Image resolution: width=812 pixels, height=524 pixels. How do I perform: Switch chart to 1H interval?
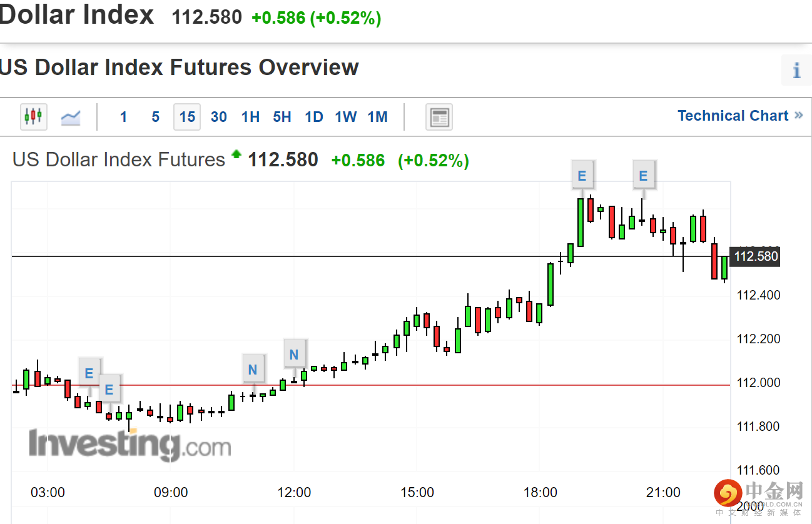[x=250, y=117]
